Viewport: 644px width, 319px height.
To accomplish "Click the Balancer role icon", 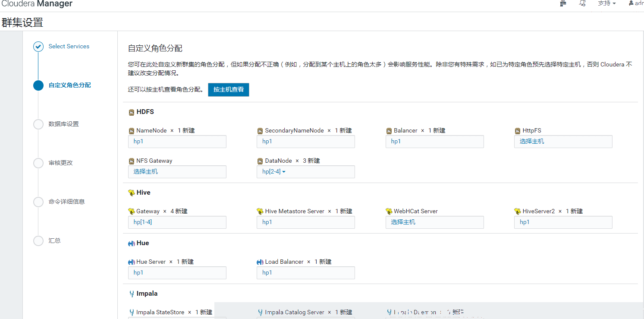I will click(389, 131).
